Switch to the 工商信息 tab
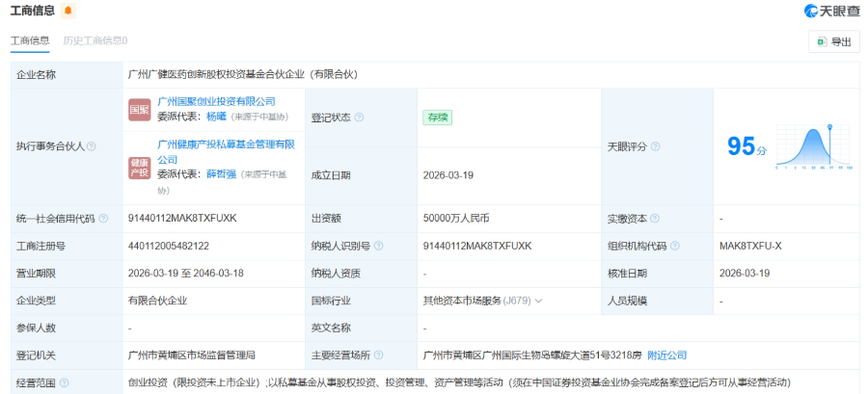The width and height of the screenshot is (868, 394). click(30, 40)
